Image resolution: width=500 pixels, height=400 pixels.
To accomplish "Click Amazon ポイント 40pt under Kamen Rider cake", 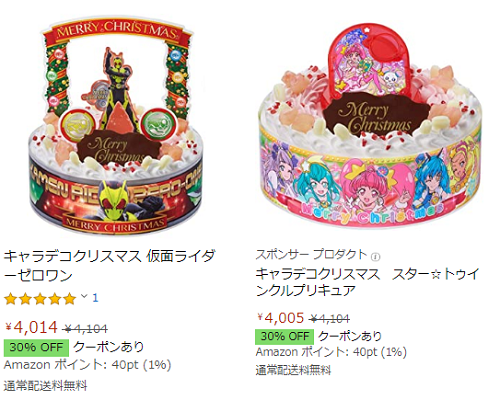I will tap(87, 365).
